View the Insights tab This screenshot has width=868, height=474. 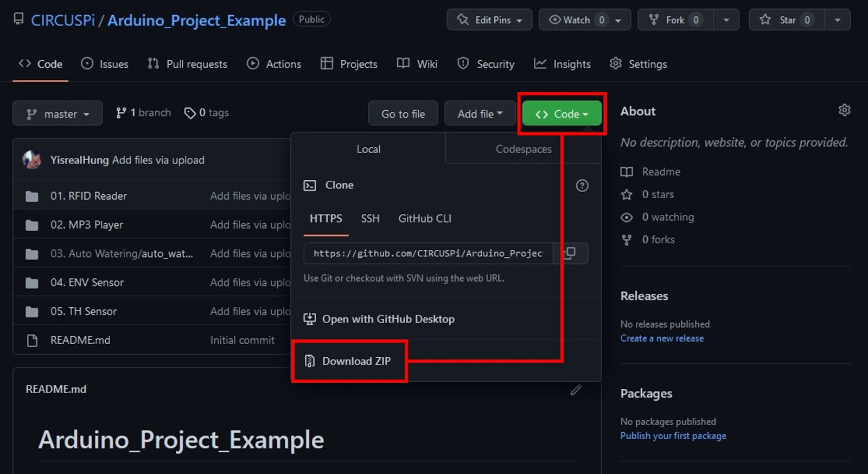pos(562,64)
